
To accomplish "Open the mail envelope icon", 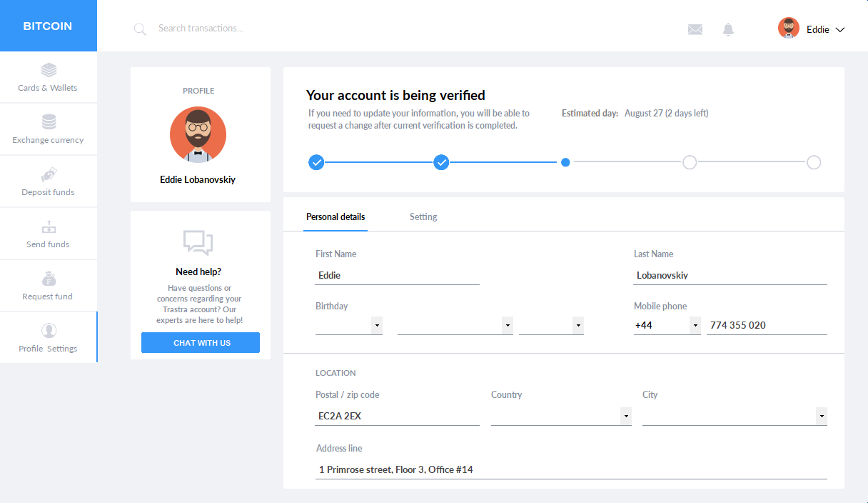I will pyautogui.click(x=695, y=29).
